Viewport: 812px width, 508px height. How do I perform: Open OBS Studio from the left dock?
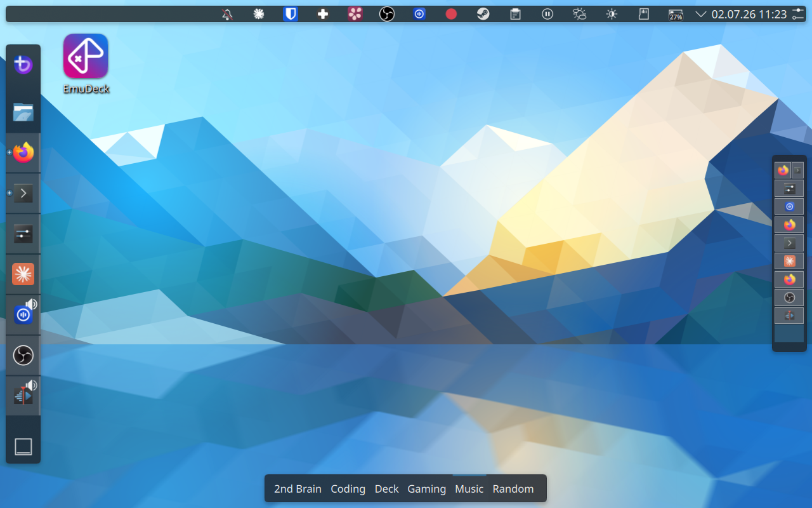coord(23,356)
